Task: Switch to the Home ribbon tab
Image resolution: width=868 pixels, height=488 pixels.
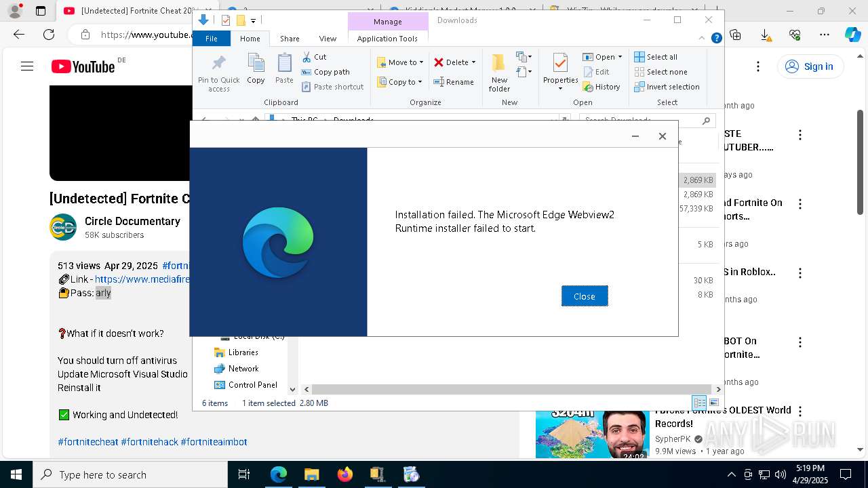Action: [250, 39]
